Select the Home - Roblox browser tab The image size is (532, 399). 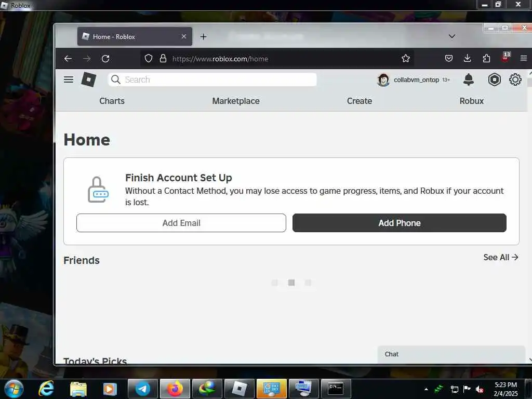[135, 36]
